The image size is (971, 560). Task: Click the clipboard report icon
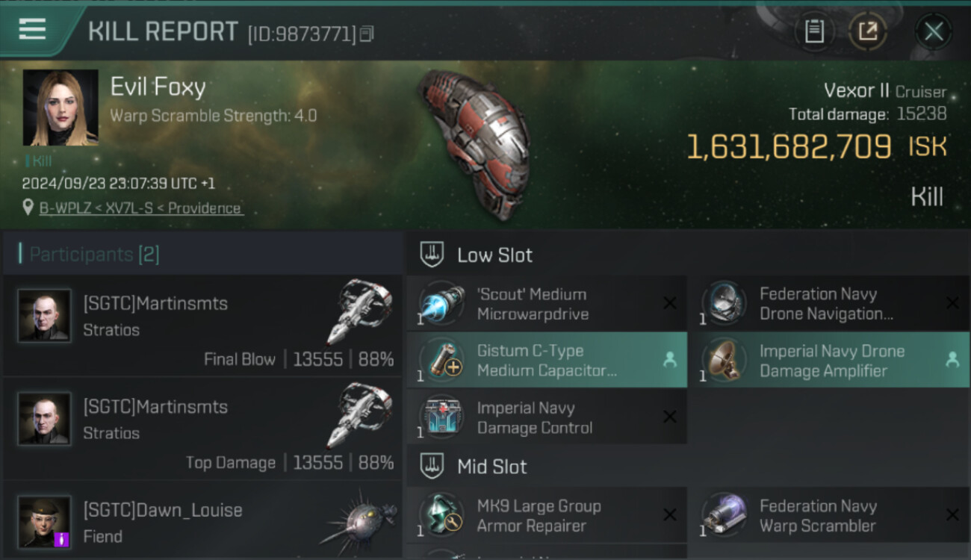813,31
